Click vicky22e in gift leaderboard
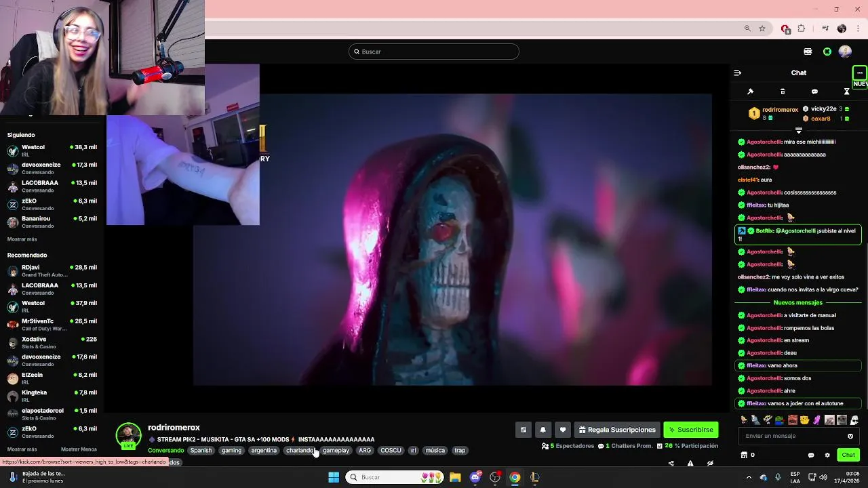868x488 pixels. 823,109
